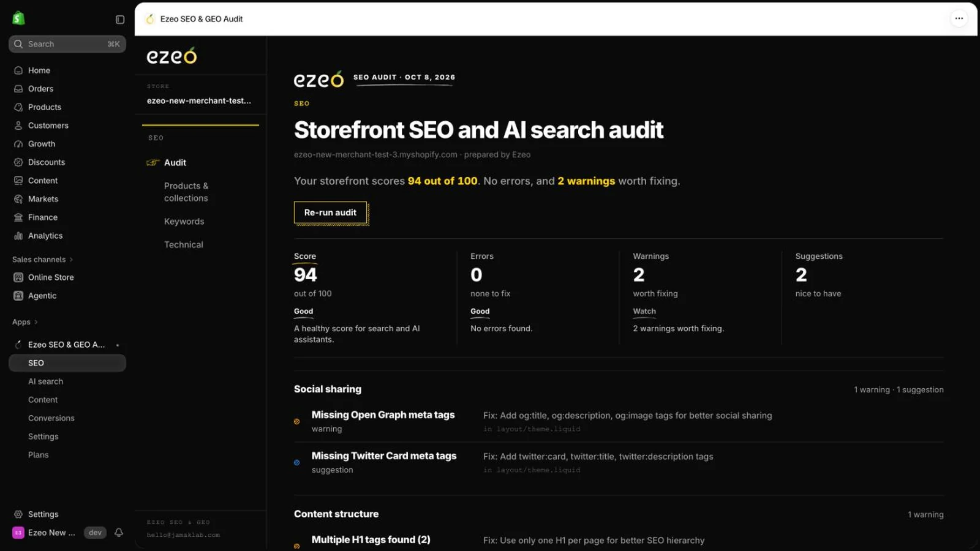
Task: Click Multiple H1 tags found (2)
Action: click(x=371, y=540)
